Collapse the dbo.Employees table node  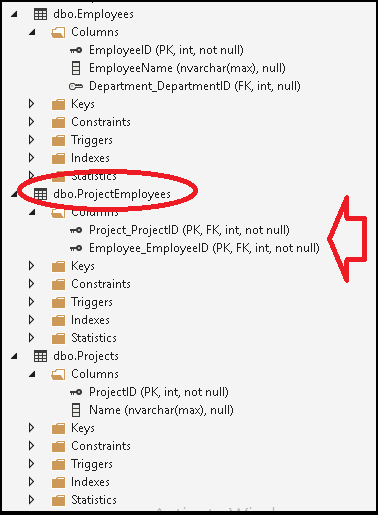(x=14, y=14)
